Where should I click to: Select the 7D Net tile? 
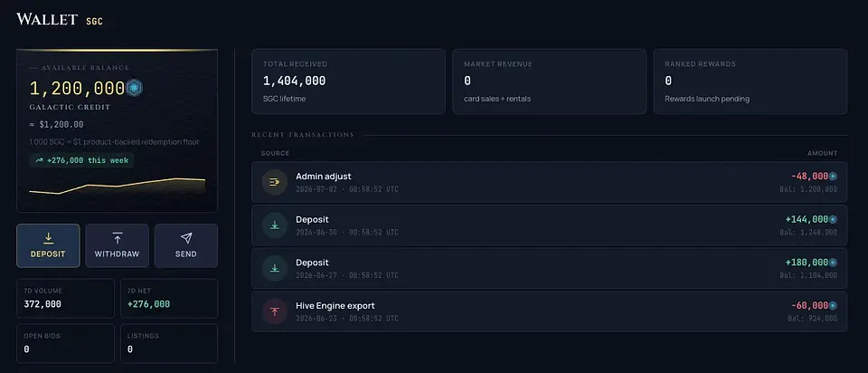click(169, 298)
